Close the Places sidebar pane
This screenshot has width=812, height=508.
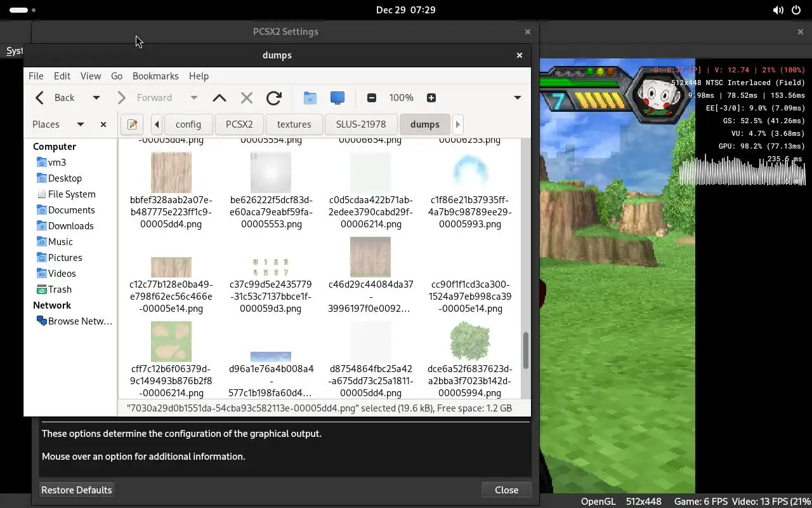[103, 124]
